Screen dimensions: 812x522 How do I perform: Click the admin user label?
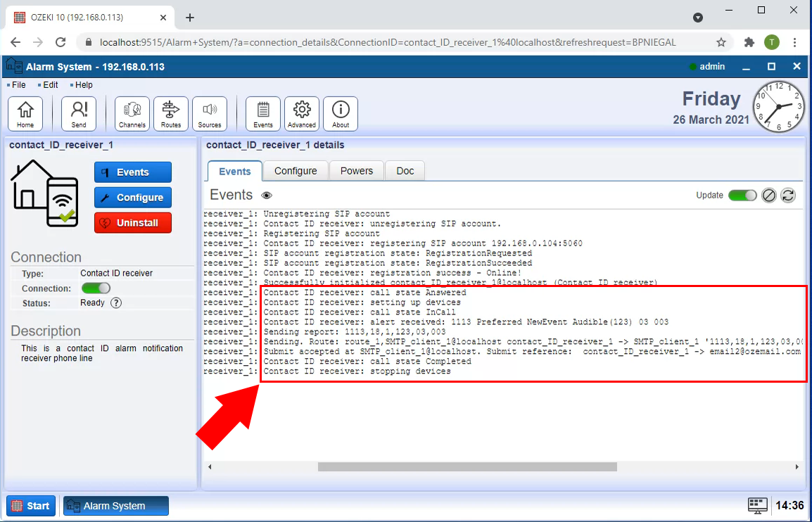click(712, 67)
